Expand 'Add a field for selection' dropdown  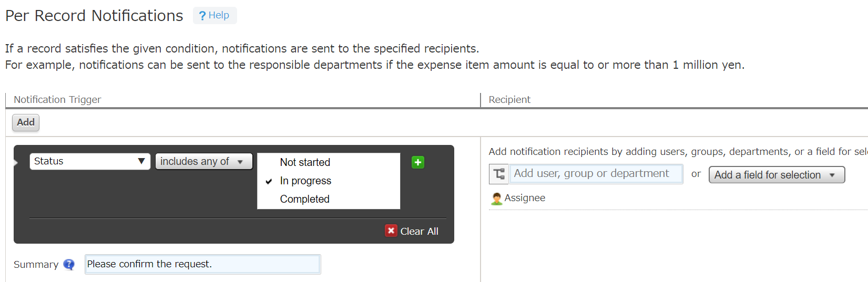pyautogui.click(x=776, y=175)
